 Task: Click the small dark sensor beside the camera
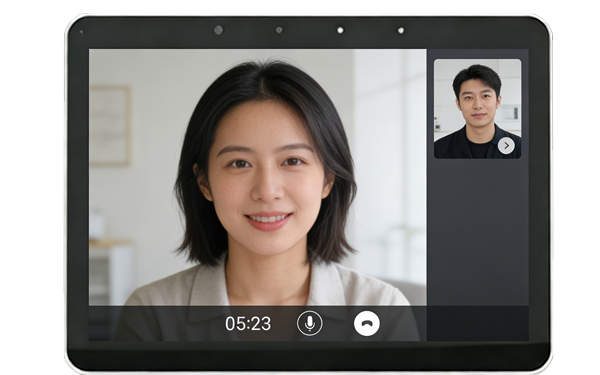click(x=279, y=30)
